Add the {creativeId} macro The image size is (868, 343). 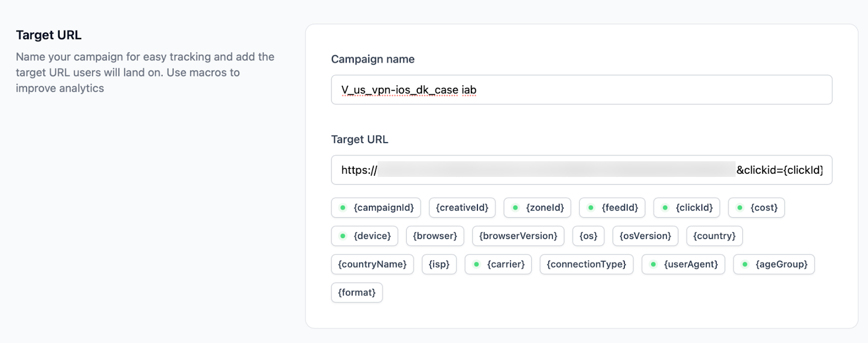pyautogui.click(x=462, y=208)
